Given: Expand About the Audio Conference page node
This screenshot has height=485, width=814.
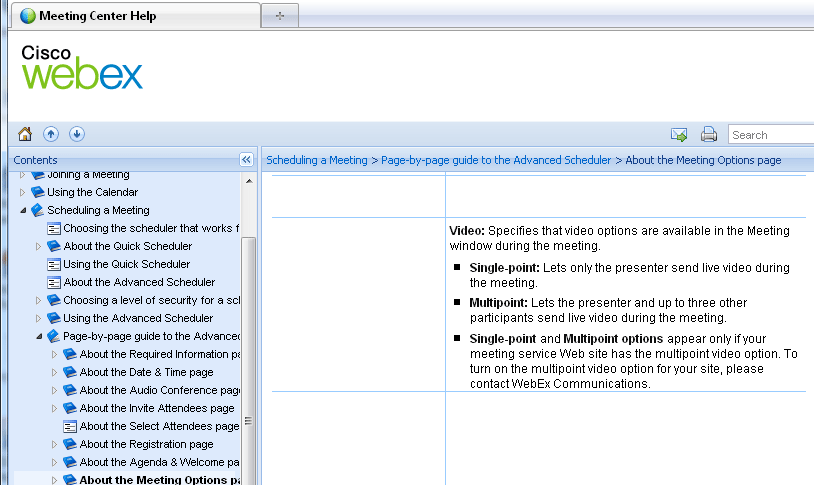Looking at the screenshot, I should click(x=55, y=390).
